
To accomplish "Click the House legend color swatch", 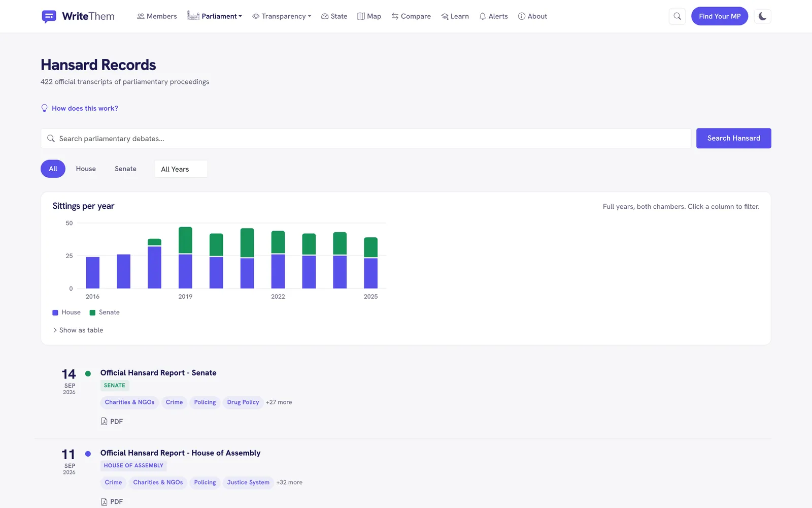I will 55,312.
